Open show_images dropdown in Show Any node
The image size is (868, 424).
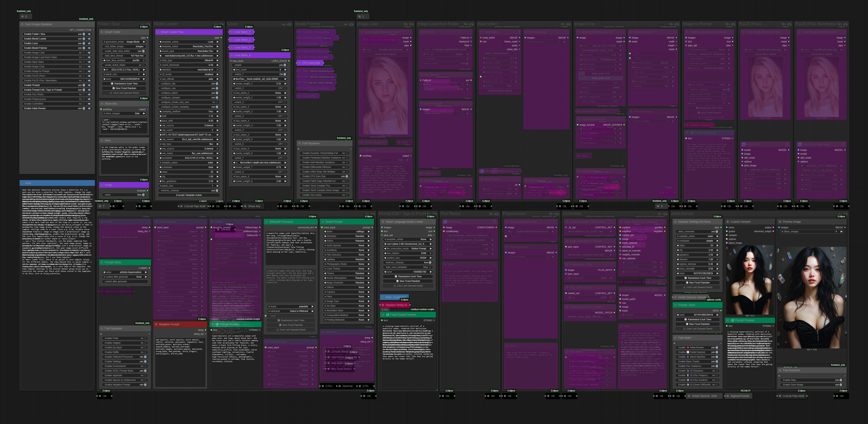124,113
